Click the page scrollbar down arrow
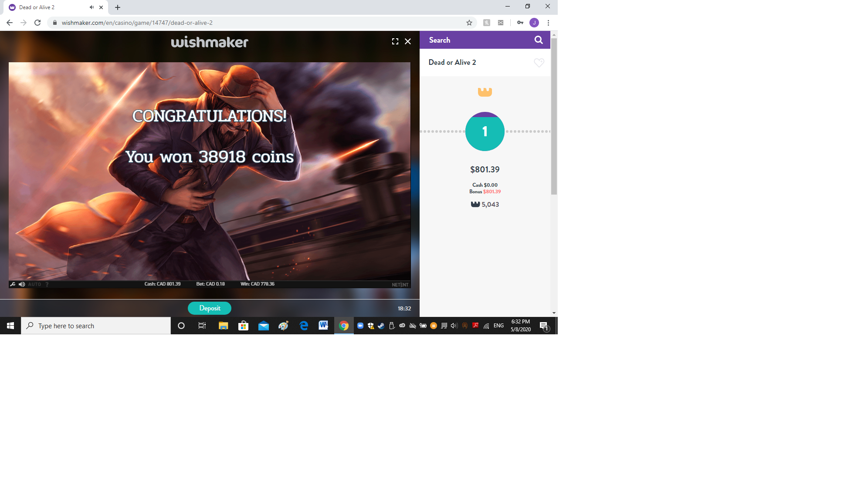868x488 pixels. (554, 313)
